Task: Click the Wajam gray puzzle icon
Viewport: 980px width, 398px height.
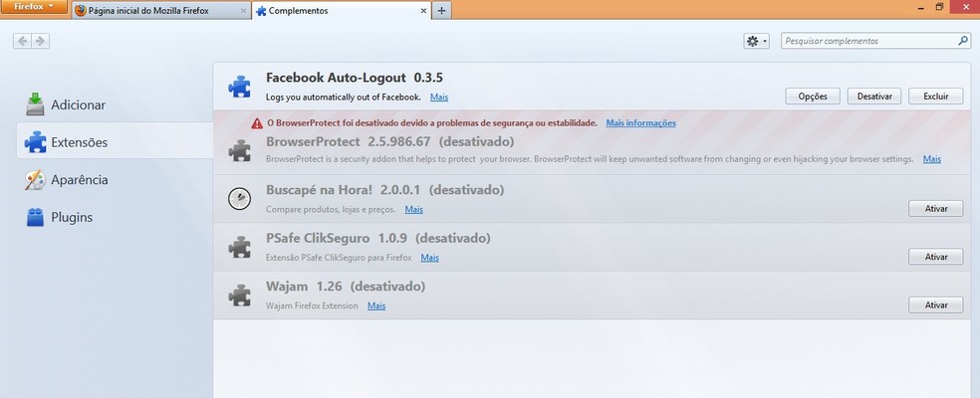Action: 239,295
